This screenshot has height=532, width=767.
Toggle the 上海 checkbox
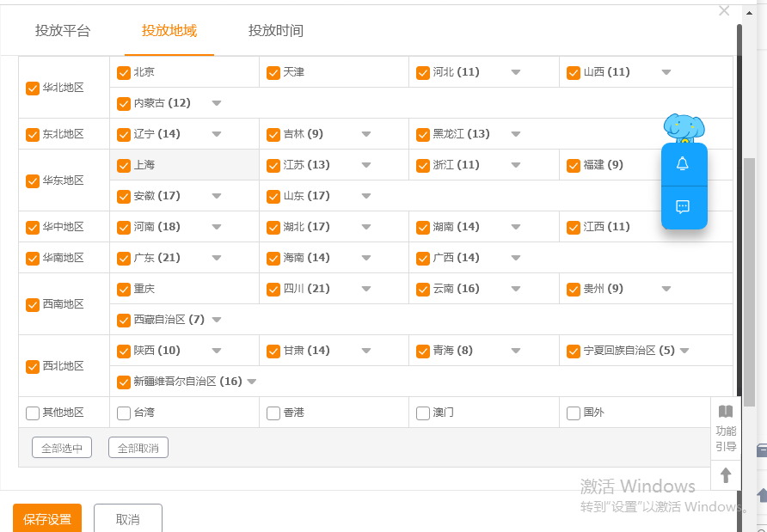pos(123,166)
